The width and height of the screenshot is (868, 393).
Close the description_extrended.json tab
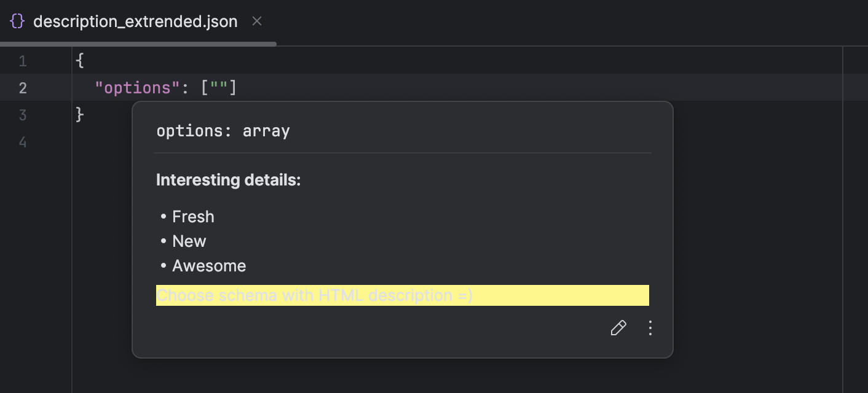pos(256,21)
